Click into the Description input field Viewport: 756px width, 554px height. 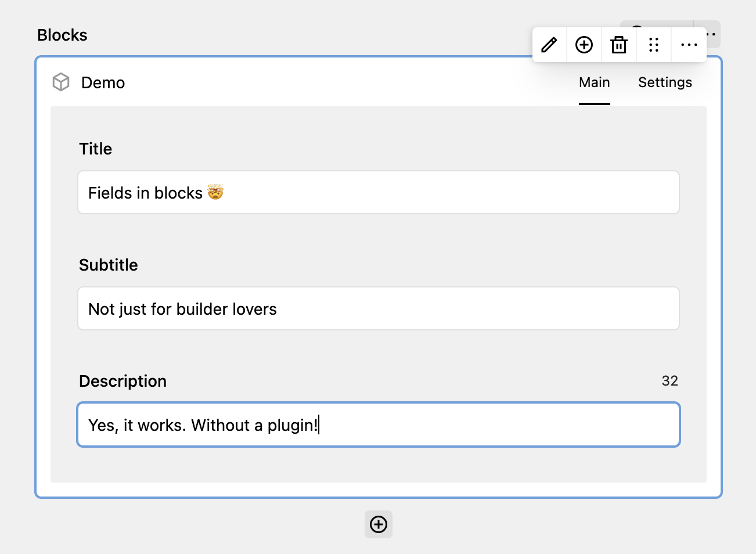379,425
